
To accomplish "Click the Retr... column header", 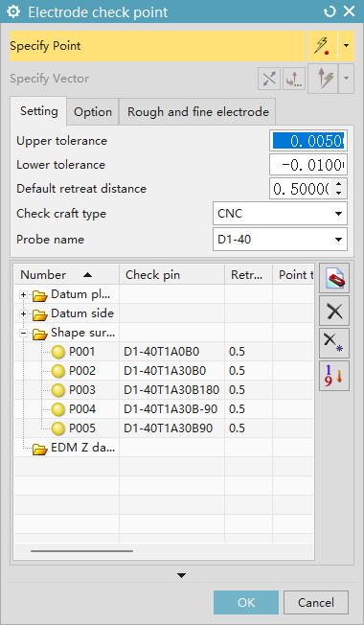I will point(248,274).
